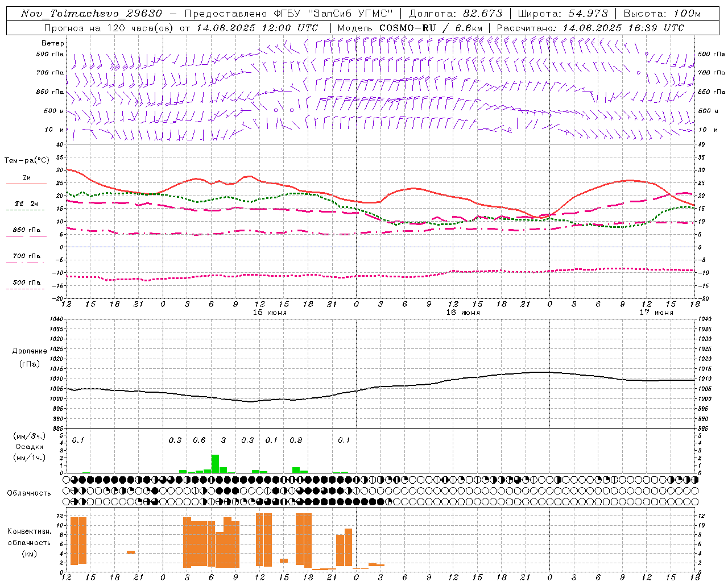
Task: Click the 0.8 precipitation amount value
Action: click(296, 440)
